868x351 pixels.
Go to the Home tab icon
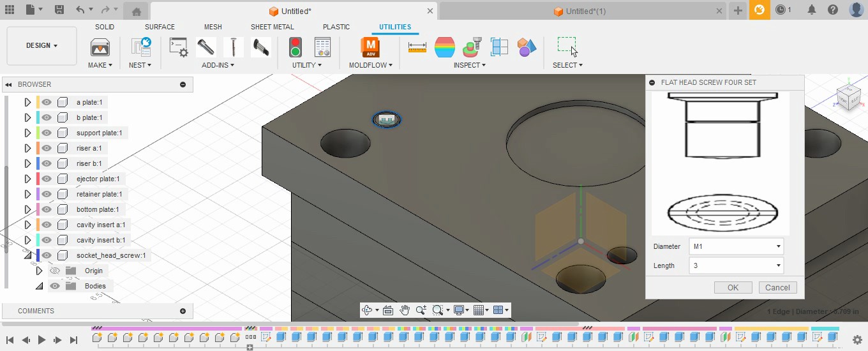click(x=136, y=11)
